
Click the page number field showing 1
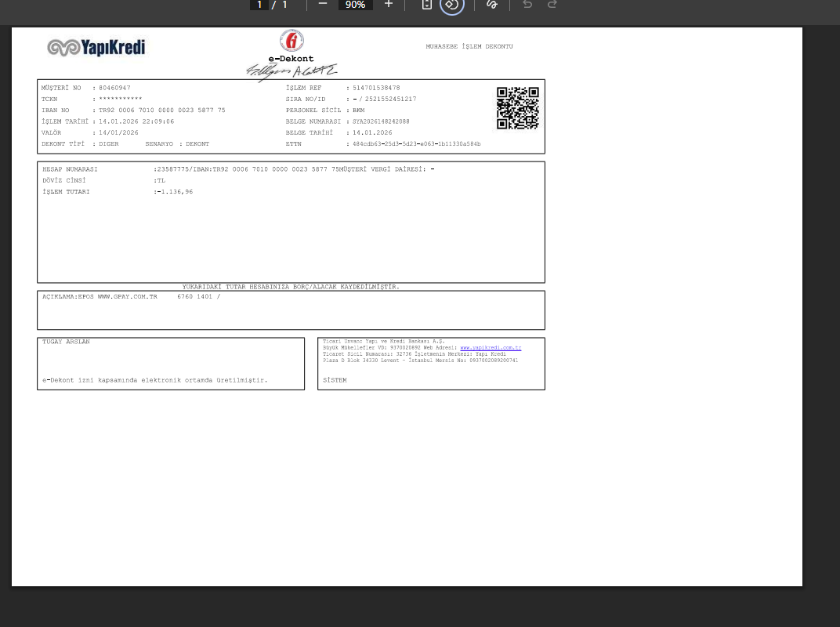(x=259, y=5)
